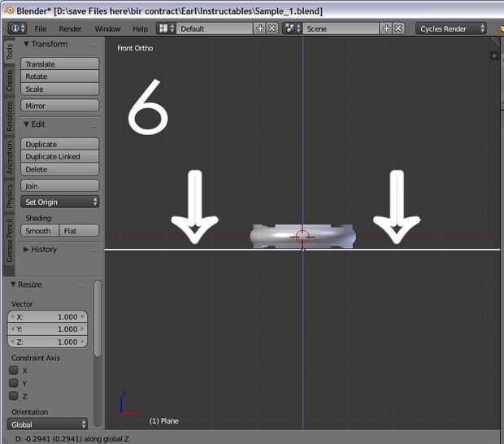504x444 pixels.
Task: Click the screen layout browse icon
Action: coord(166,28)
